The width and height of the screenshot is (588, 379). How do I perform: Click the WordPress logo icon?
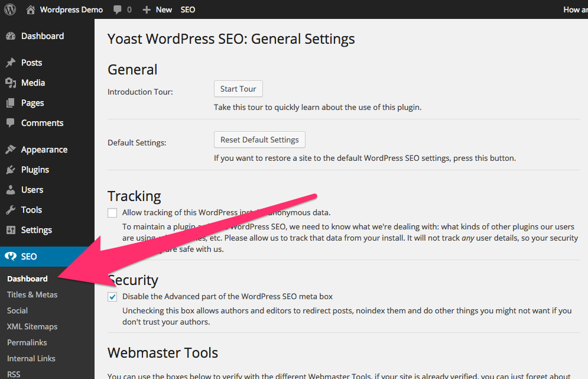[10, 9]
